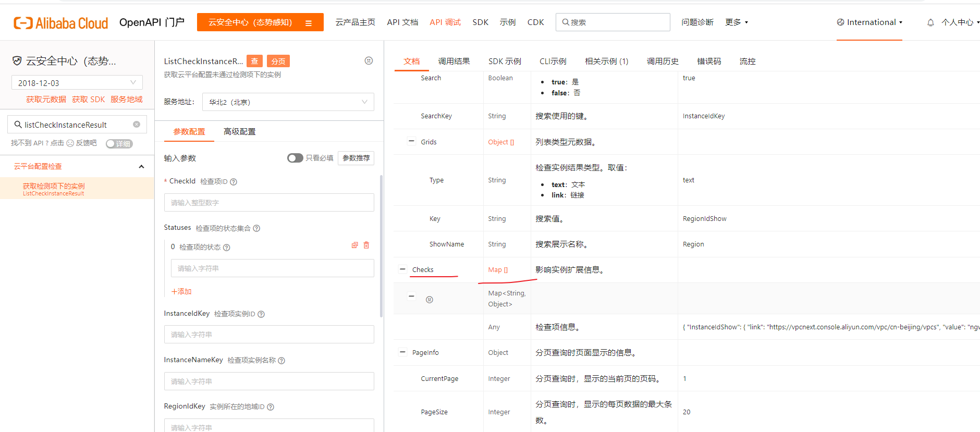Toggle the 详细 detail switch
The height and width of the screenshot is (432, 980).
click(x=119, y=144)
